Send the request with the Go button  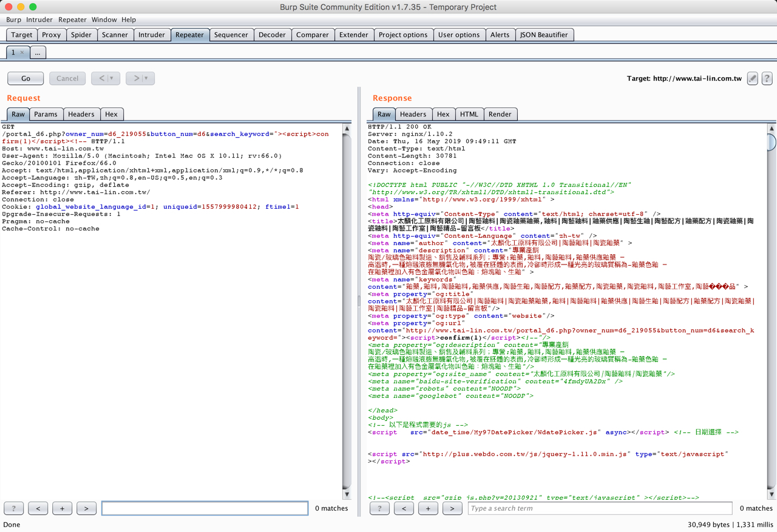pos(25,78)
